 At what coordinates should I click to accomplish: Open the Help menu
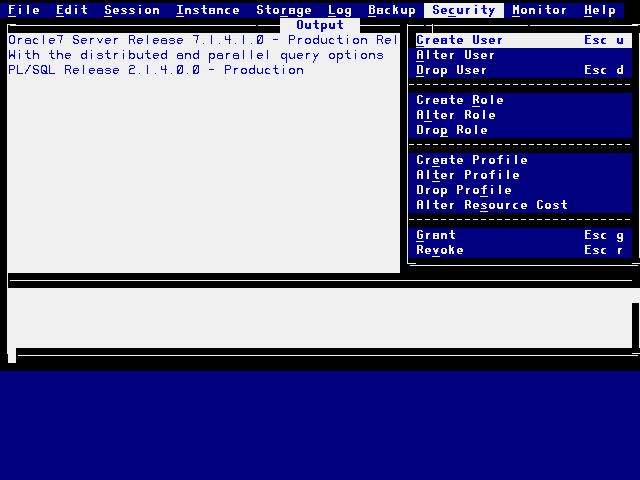600,10
